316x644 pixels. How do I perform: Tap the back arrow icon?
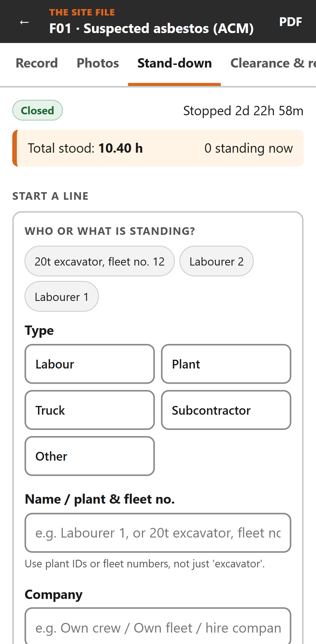pyautogui.click(x=24, y=22)
